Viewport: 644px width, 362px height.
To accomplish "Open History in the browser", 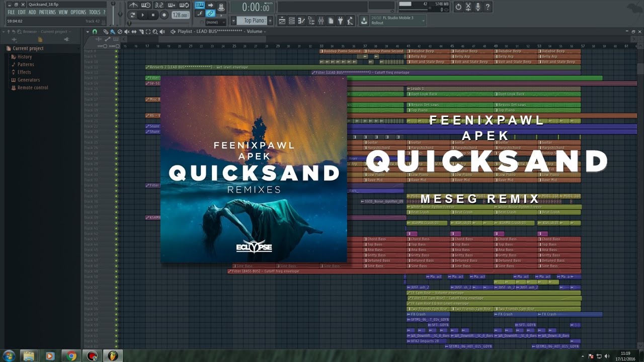I will (x=25, y=57).
